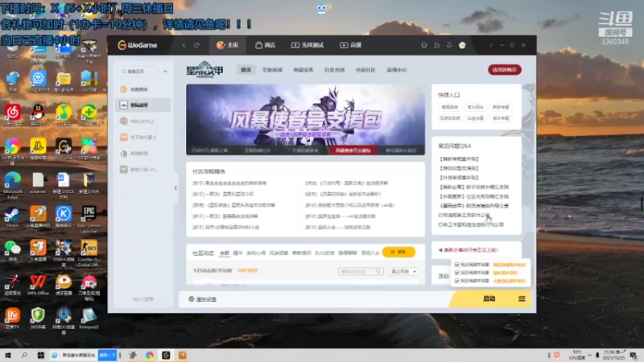Open the hamburger menu next to 启动
Image resolution: width=644 pixels, height=362 pixels.
(x=522, y=298)
